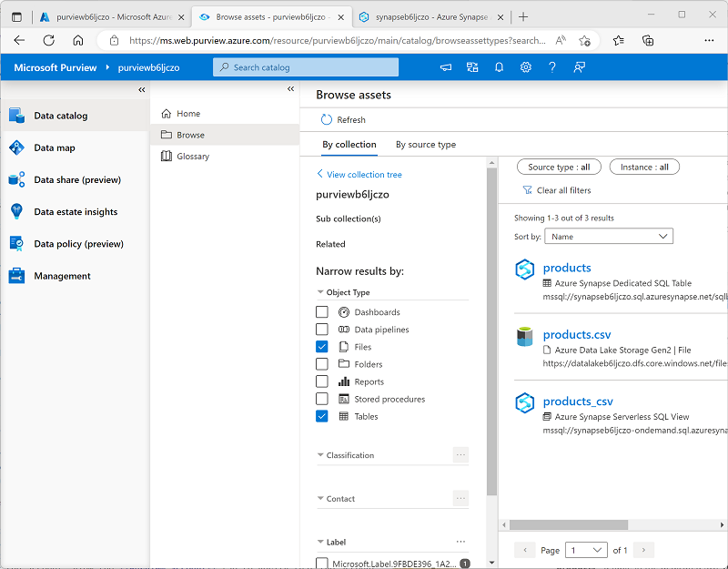The height and width of the screenshot is (569, 728).
Task: Open the directory switcher icon in header
Action: tap(472, 67)
